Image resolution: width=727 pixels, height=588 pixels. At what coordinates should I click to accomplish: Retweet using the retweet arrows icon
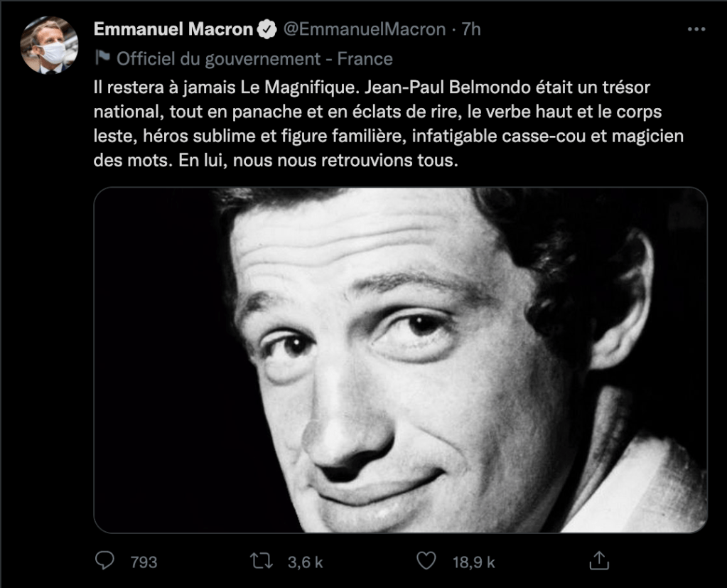(x=262, y=561)
